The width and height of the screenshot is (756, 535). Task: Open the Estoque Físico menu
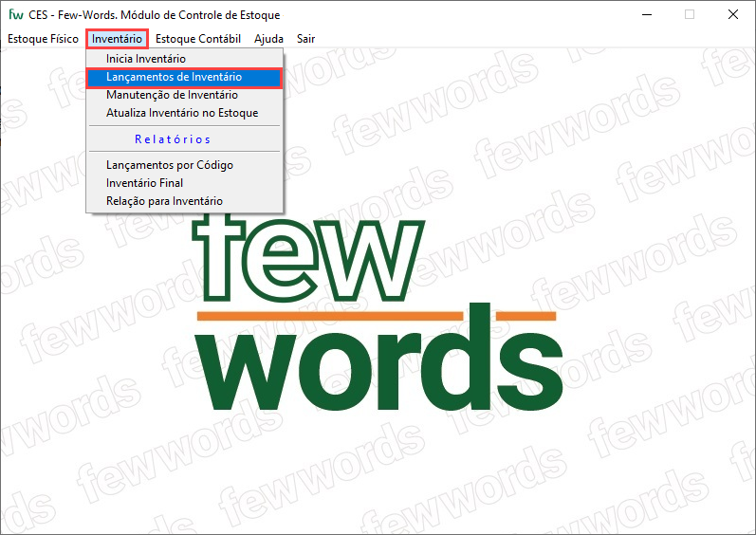click(43, 39)
